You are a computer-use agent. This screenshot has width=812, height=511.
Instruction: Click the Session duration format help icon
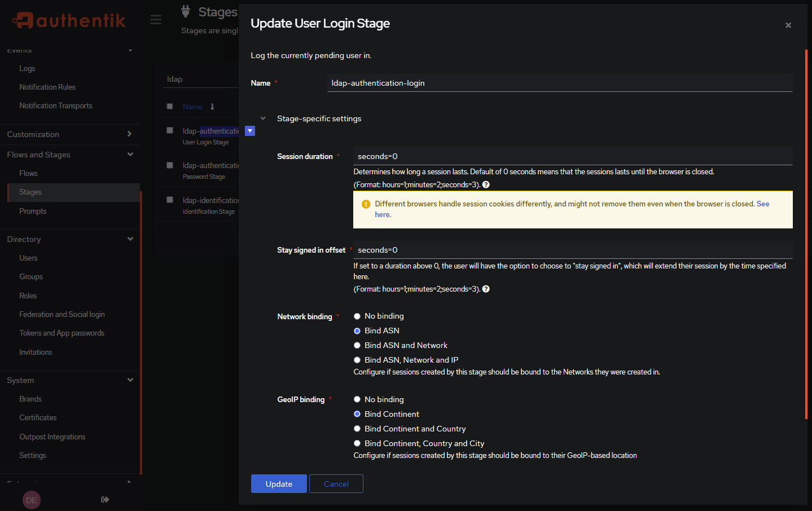[485, 184]
